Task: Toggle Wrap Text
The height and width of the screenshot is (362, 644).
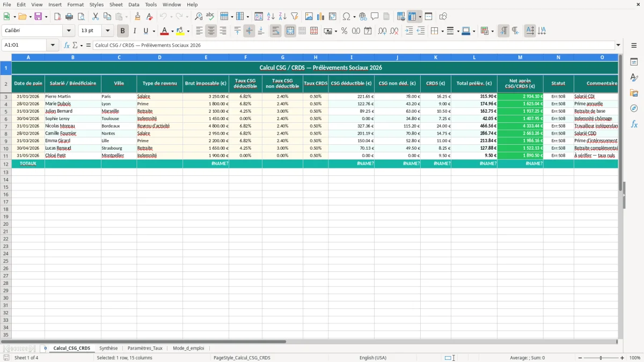Action: click(276, 31)
